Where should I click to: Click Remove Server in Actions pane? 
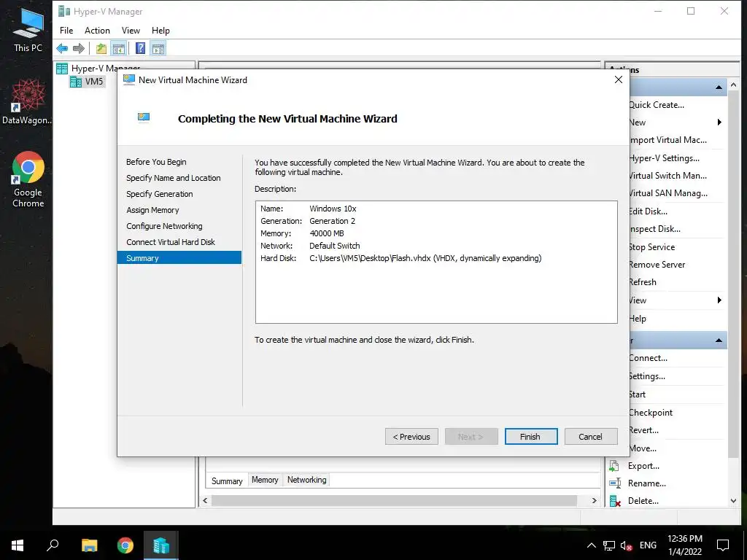657,265
